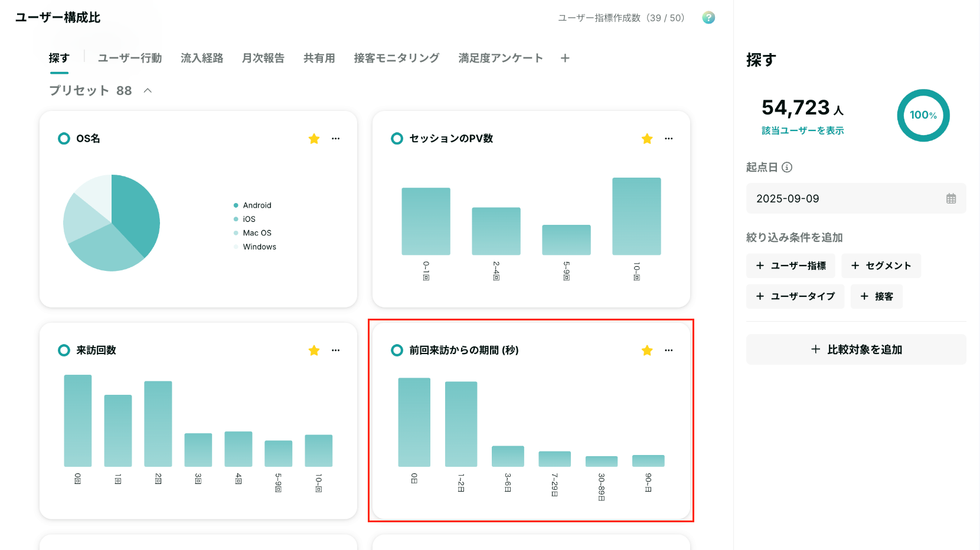
Task: Click the star on 来訪回数 card
Action: click(x=314, y=351)
